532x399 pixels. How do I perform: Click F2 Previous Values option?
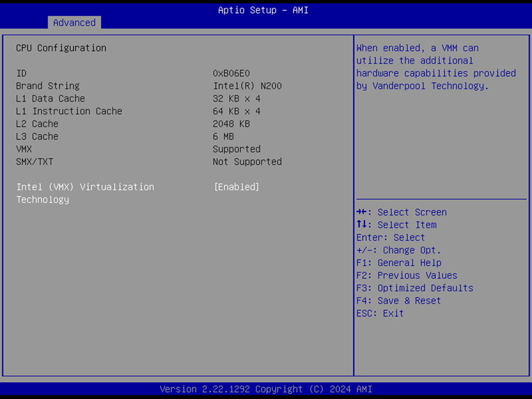pos(407,275)
